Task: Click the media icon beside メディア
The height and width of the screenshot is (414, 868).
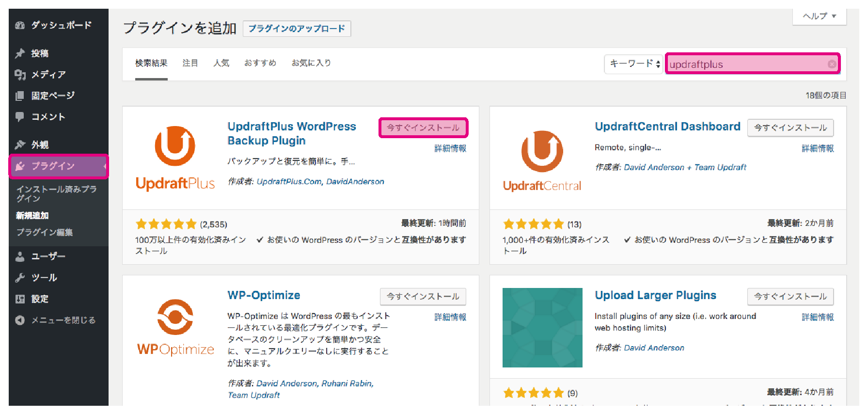Action: [x=20, y=75]
